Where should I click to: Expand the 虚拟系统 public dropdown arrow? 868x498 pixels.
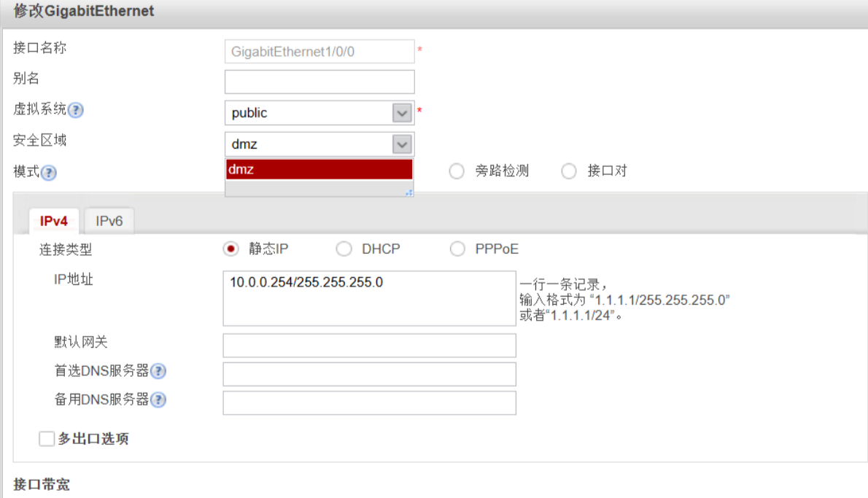tap(402, 114)
